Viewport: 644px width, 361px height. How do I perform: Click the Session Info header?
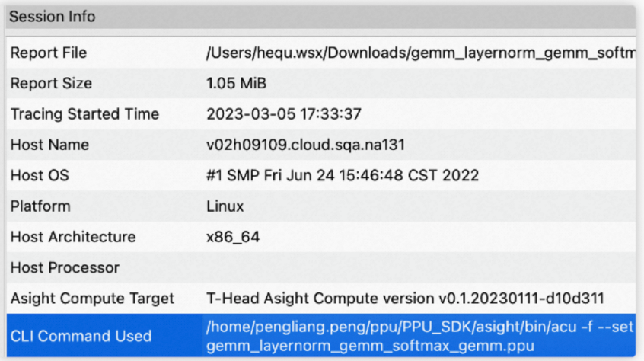[x=53, y=16]
